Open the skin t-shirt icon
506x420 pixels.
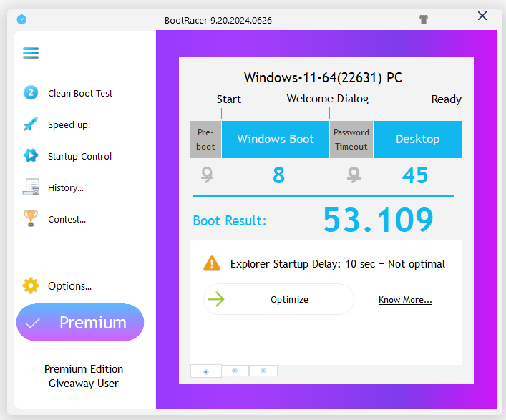click(424, 19)
